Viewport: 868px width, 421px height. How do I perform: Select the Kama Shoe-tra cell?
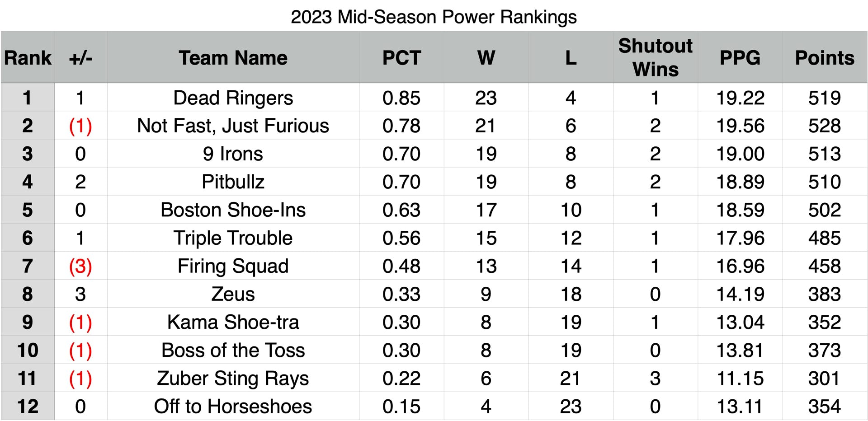[233, 322]
